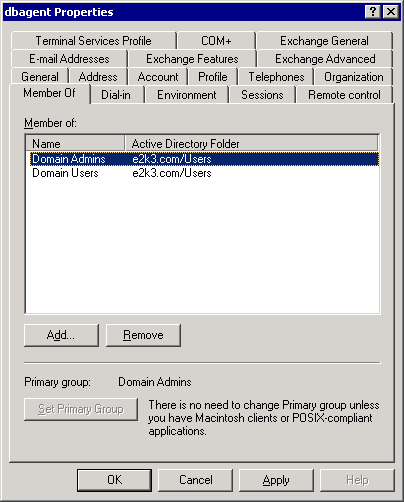Apply the property changes
Screen dimensions: 404x502
[276, 480]
